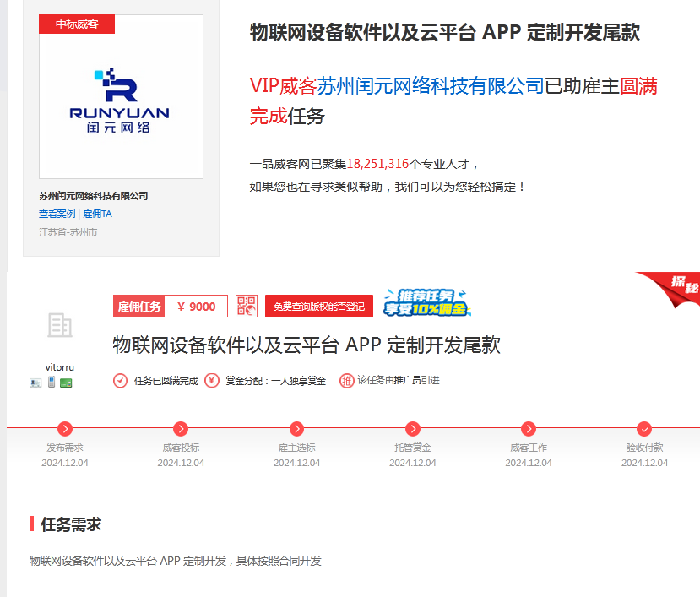Viewport: 700px width, 597px height.
Task: Click the task title heading below 雇佣任务
Action: click(x=307, y=345)
